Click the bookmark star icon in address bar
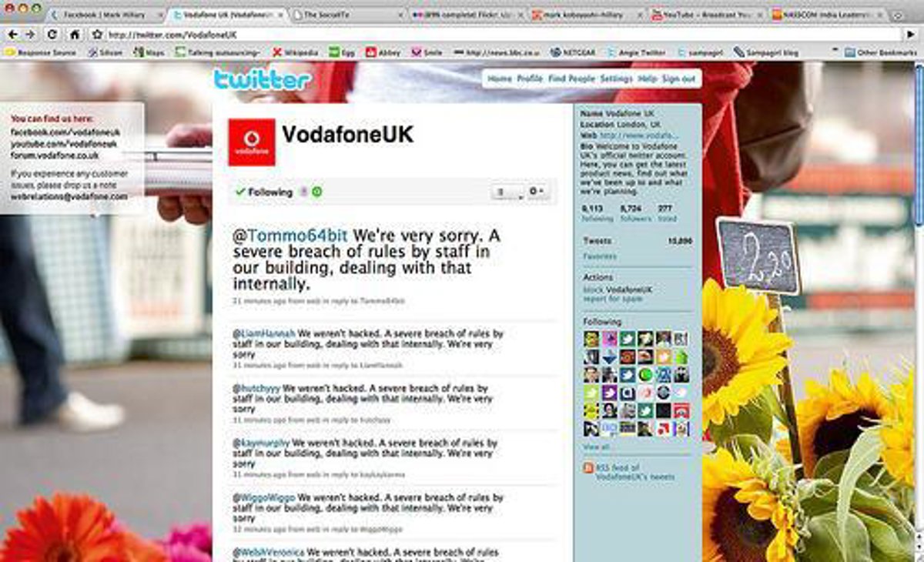Screen dimensions: 924x562 [x=97, y=35]
